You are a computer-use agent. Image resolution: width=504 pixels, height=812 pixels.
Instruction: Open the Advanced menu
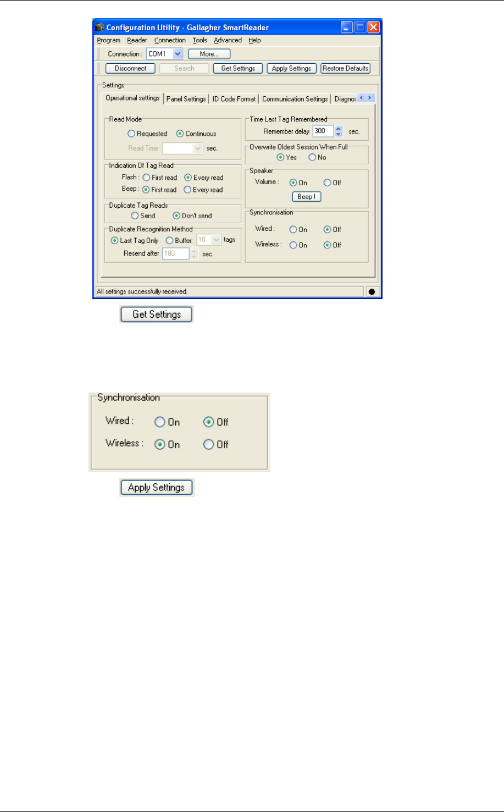228,40
